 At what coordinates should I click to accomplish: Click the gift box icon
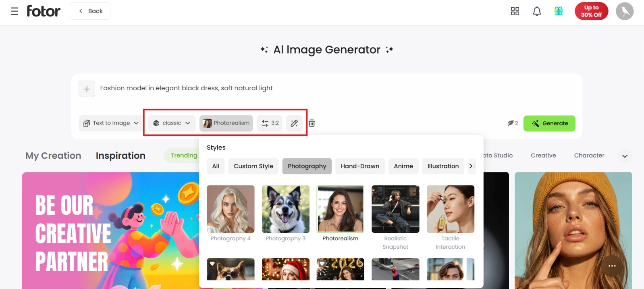point(559,11)
